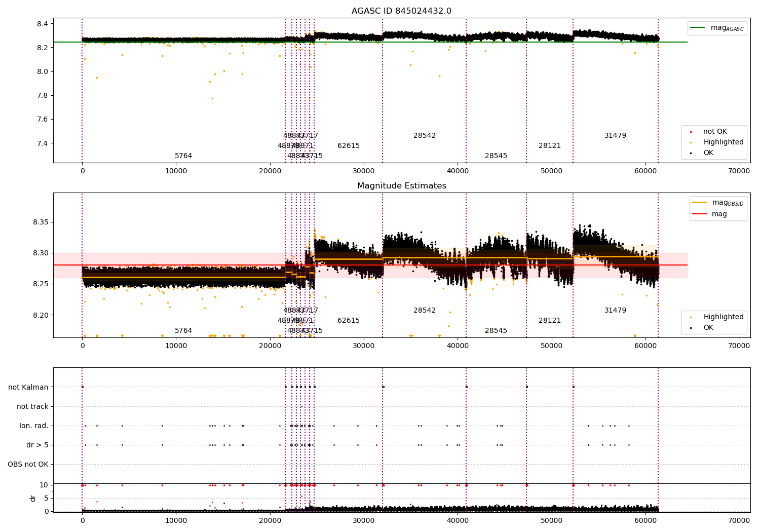
Task: Click obsid label 5764 in the top plot
Action: 183,156
